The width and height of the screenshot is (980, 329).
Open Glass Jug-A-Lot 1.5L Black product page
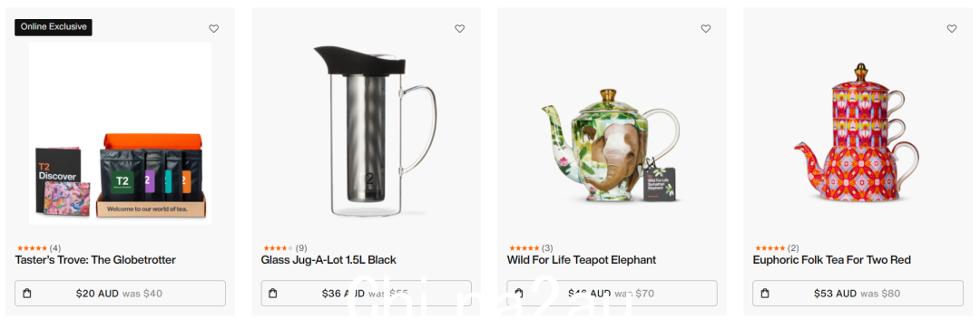point(328,260)
